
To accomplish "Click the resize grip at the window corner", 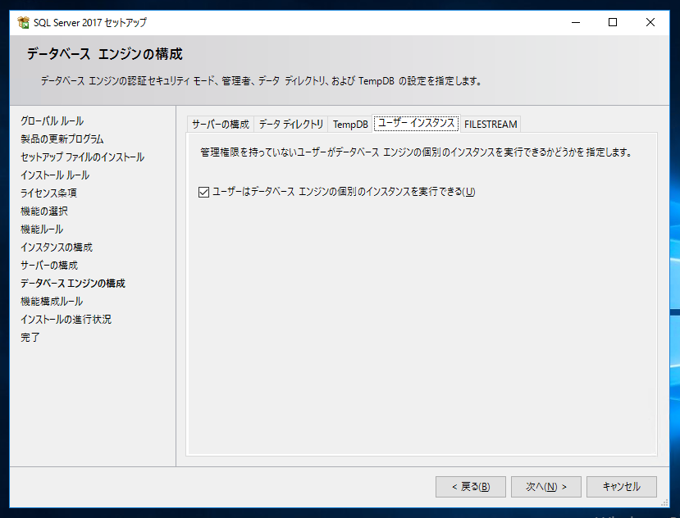I will coord(664,502).
